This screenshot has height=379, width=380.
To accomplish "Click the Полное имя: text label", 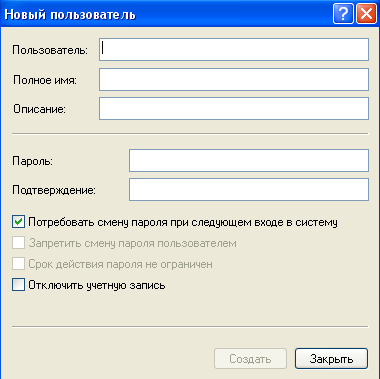I will 45,80.
